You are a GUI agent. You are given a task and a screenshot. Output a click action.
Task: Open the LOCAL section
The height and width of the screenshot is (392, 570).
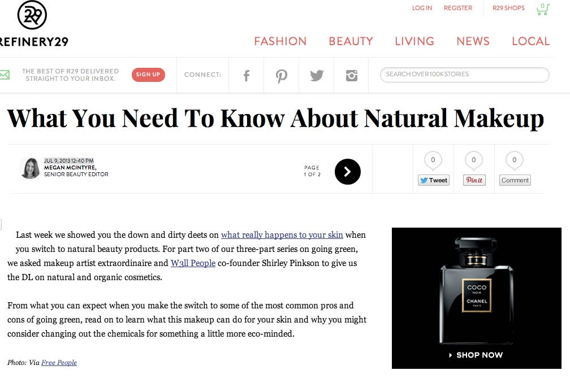[x=531, y=41]
